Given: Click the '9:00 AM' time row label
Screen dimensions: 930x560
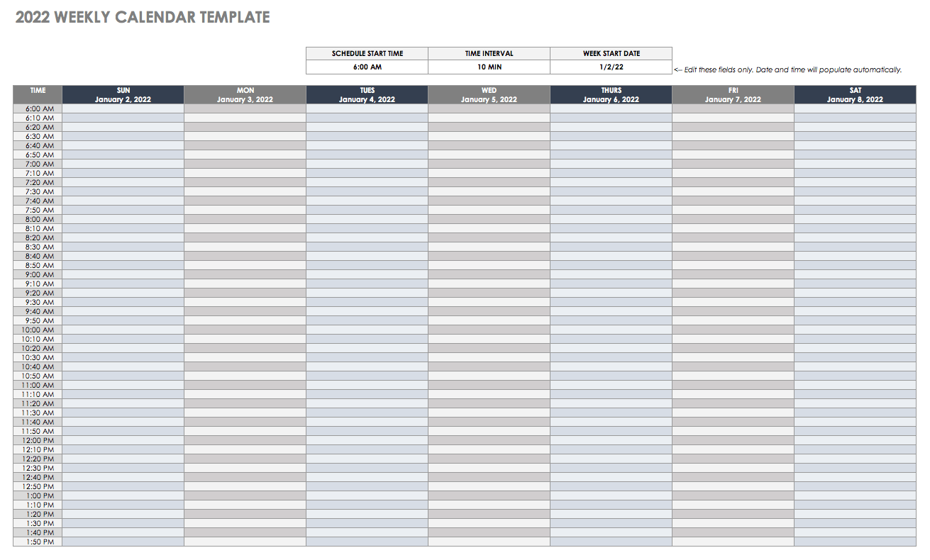Looking at the screenshot, I should [x=38, y=274].
